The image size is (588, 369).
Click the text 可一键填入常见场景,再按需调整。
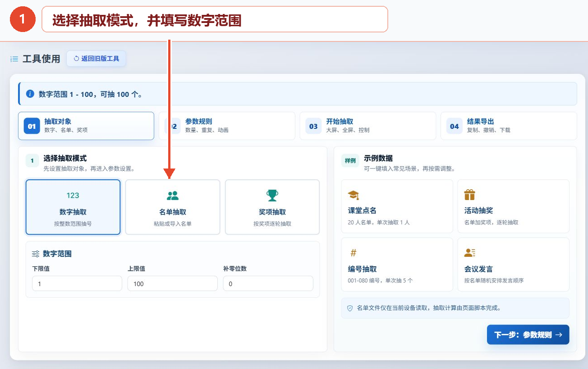(x=409, y=169)
